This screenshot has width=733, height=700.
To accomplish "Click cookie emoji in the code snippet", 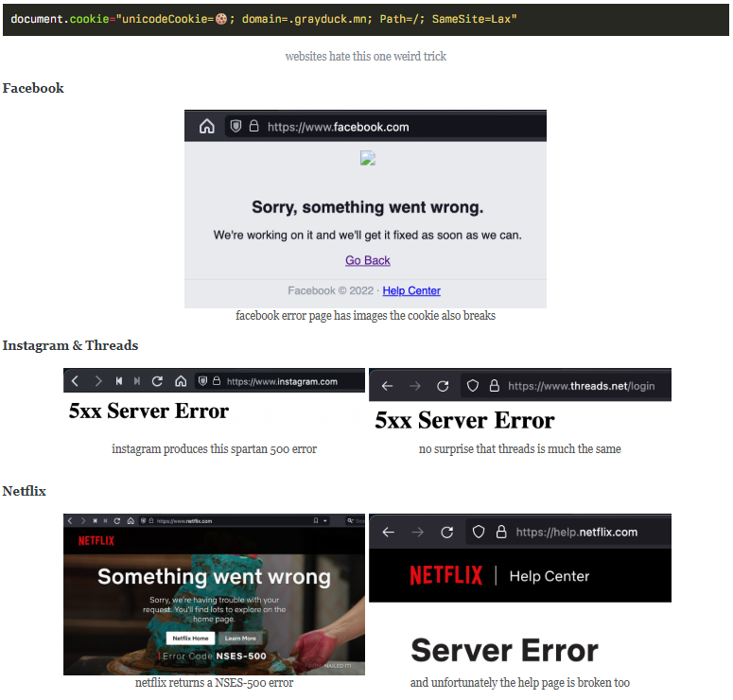I will pyautogui.click(x=221, y=19).
